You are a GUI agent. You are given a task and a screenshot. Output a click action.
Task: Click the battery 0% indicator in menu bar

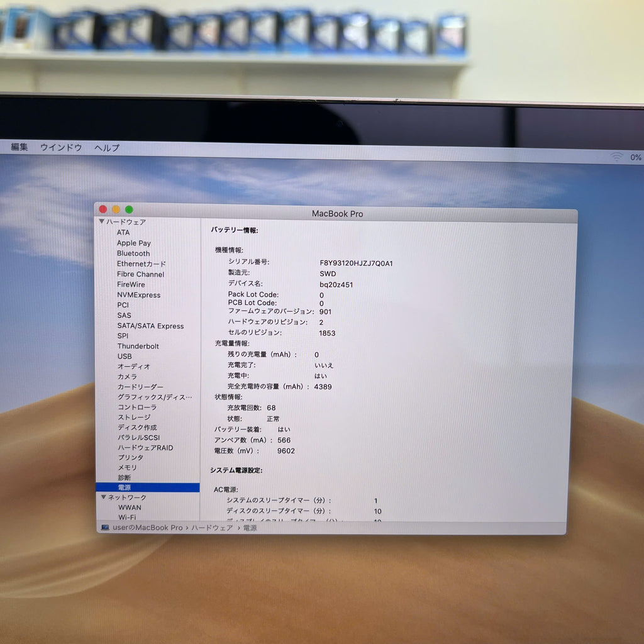pos(636,157)
